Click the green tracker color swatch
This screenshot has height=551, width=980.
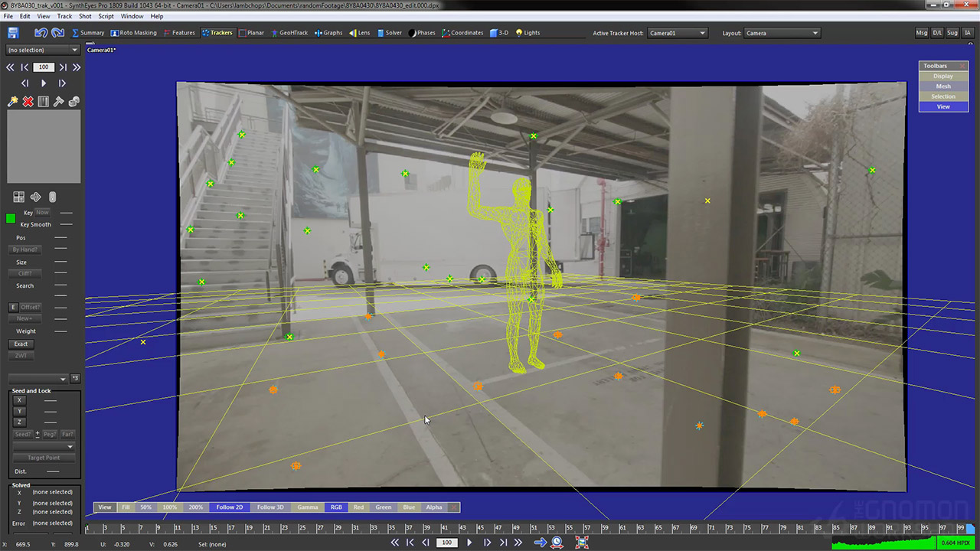coord(11,219)
